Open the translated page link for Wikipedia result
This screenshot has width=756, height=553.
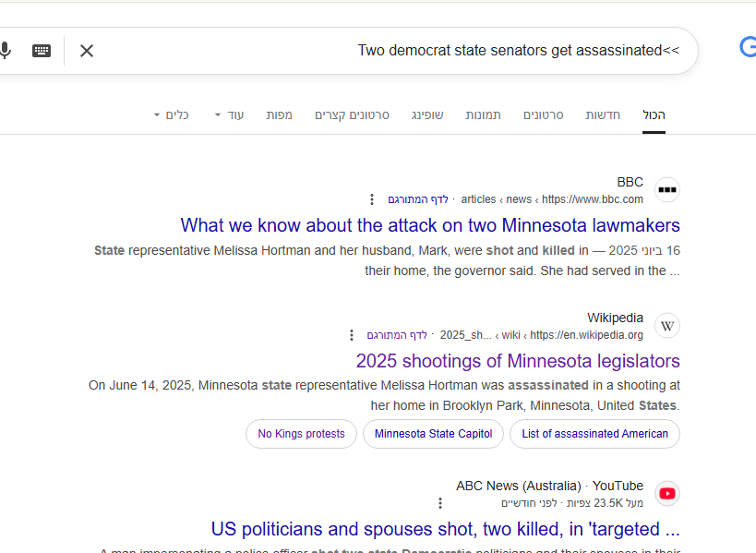tap(397, 334)
